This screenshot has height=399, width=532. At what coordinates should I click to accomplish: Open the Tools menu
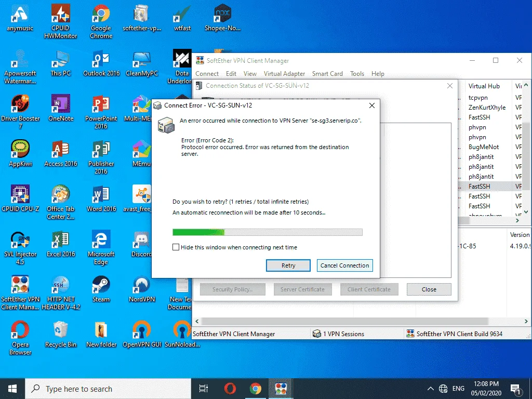[357, 74]
